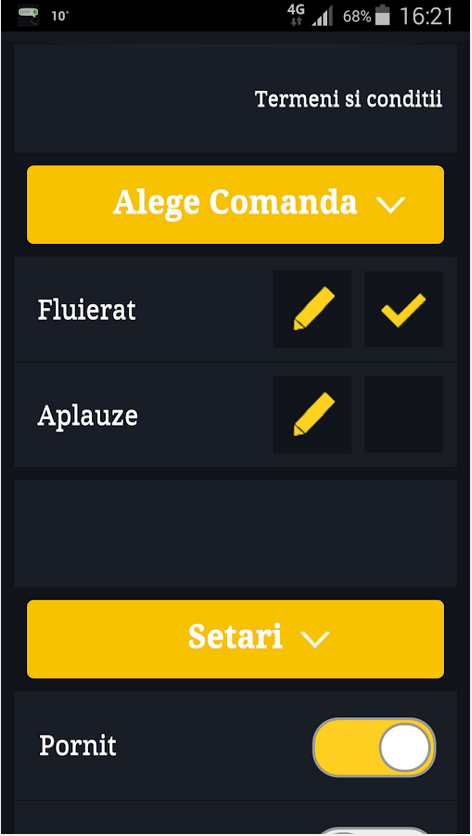Edit the Fluierat command with pencil icon
This screenshot has height=836, width=472.
pos(312,309)
